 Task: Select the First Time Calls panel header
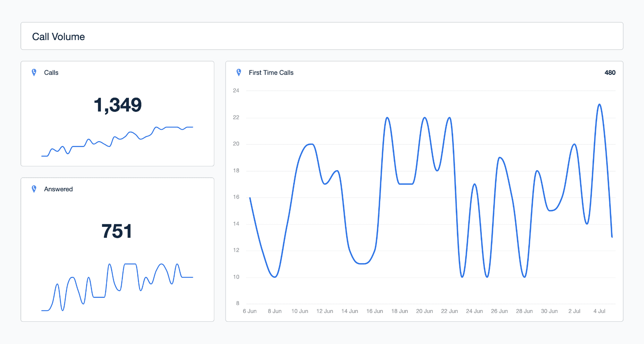click(271, 72)
